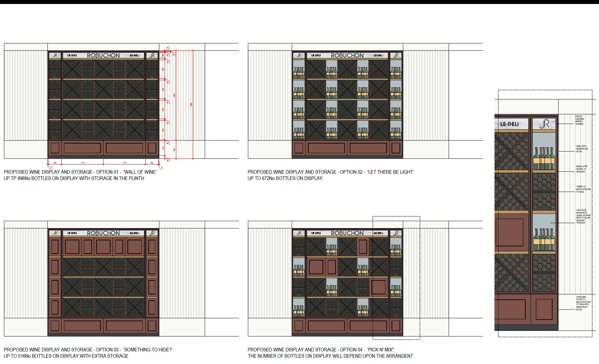
Task: Select the 'Cupboard Doors to Match' annotation
Action: point(583,303)
